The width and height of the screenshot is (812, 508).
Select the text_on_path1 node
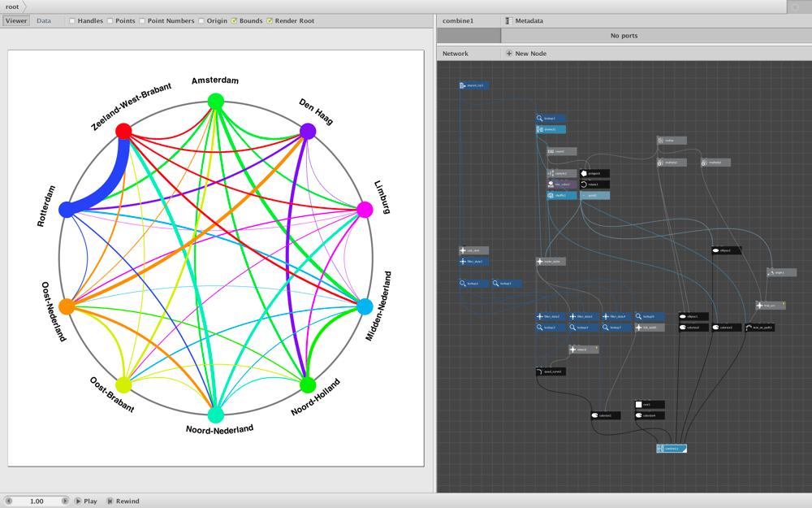coord(760,327)
